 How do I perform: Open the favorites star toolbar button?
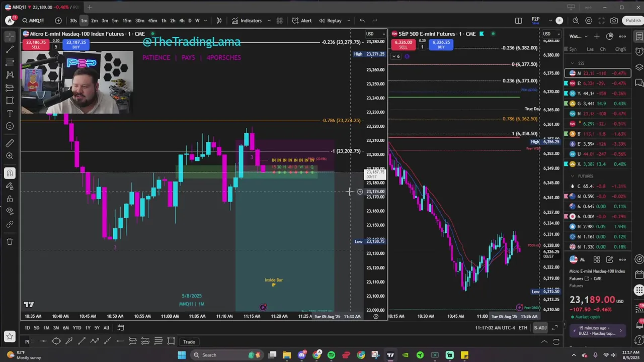tap(10, 336)
